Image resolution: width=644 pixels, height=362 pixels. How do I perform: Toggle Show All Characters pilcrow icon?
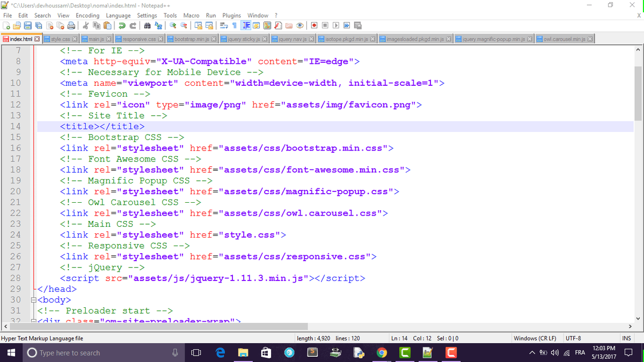pyautogui.click(x=235, y=25)
